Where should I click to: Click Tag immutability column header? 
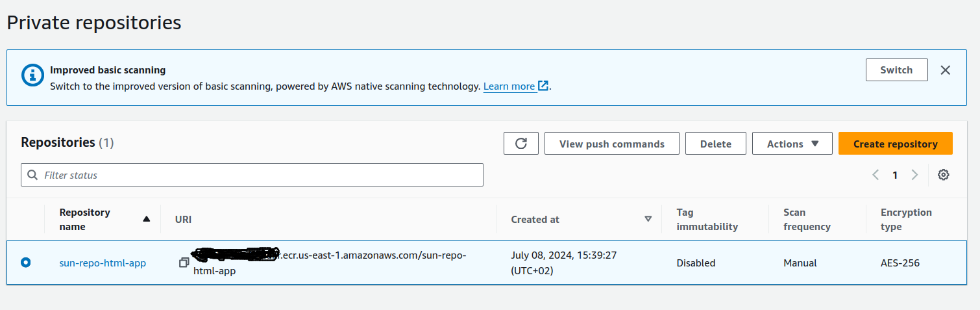[707, 220]
